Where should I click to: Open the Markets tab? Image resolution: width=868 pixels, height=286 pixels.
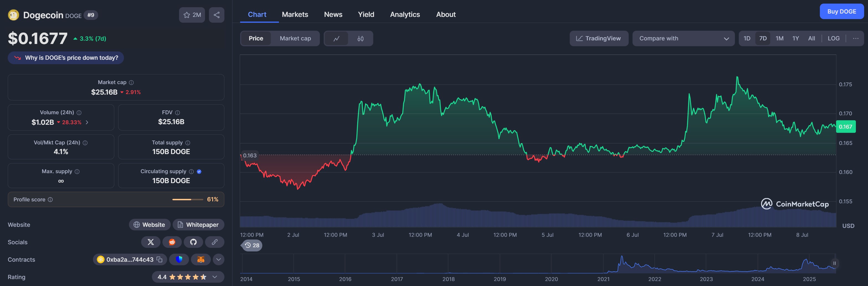295,14
